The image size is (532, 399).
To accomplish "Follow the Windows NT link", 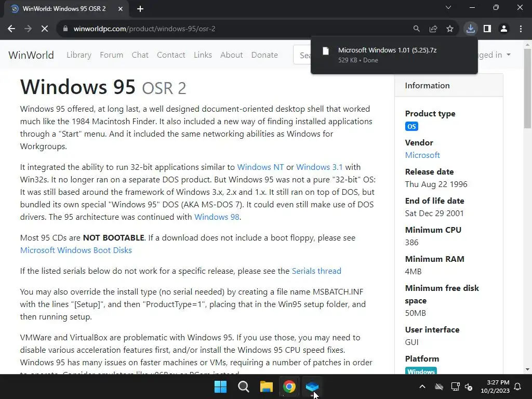I will (x=260, y=167).
